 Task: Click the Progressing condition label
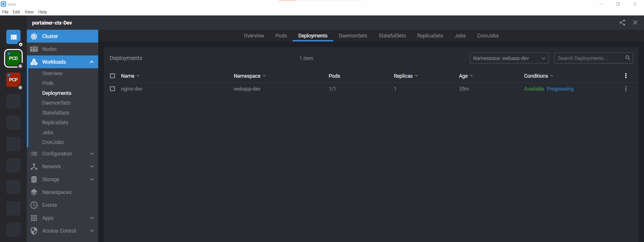click(560, 89)
